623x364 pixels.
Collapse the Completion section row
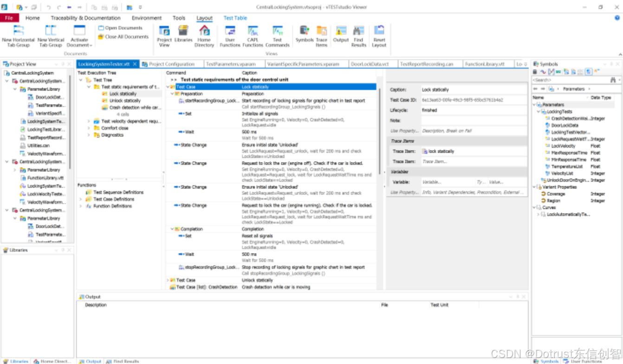172,229
